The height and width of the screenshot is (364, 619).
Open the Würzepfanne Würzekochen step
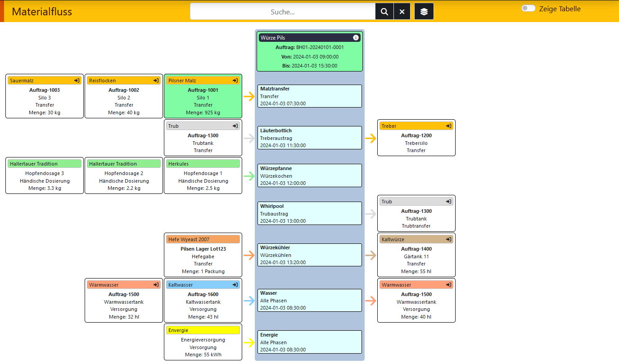pyautogui.click(x=309, y=175)
